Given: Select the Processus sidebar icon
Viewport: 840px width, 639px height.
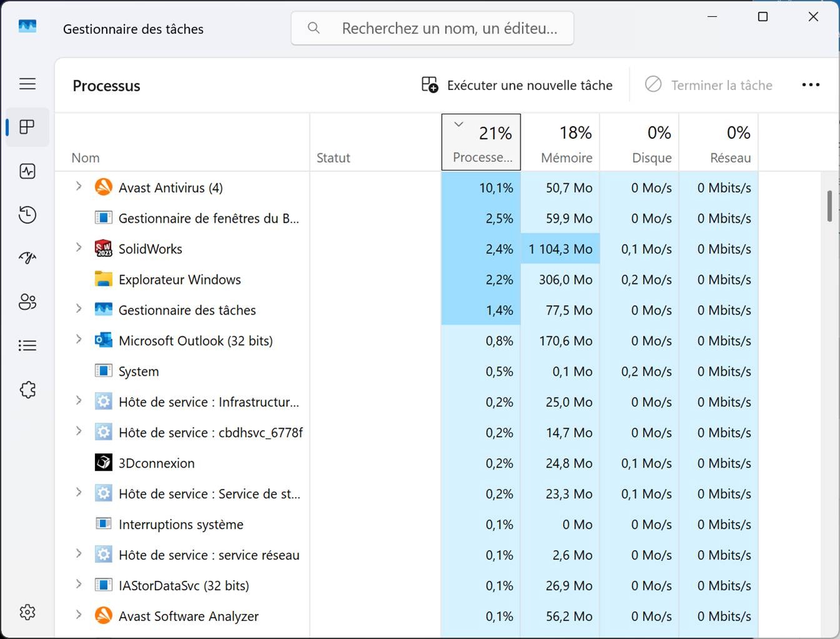Looking at the screenshot, I should (x=27, y=127).
